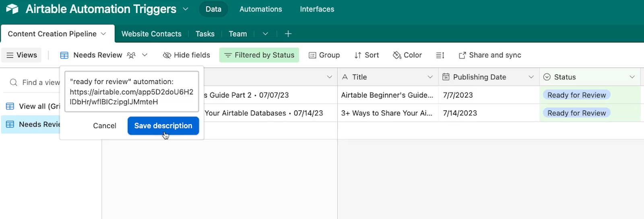Screen dimensions: 644x219
Task: Click the grid icon beside Needs Review
Action: pos(64,55)
